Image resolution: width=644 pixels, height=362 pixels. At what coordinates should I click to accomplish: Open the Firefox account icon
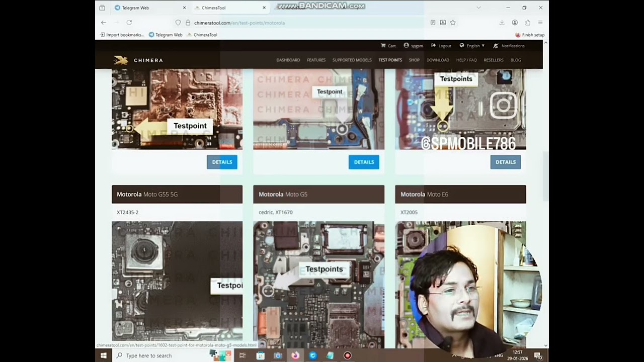pyautogui.click(x=515, y=23)
